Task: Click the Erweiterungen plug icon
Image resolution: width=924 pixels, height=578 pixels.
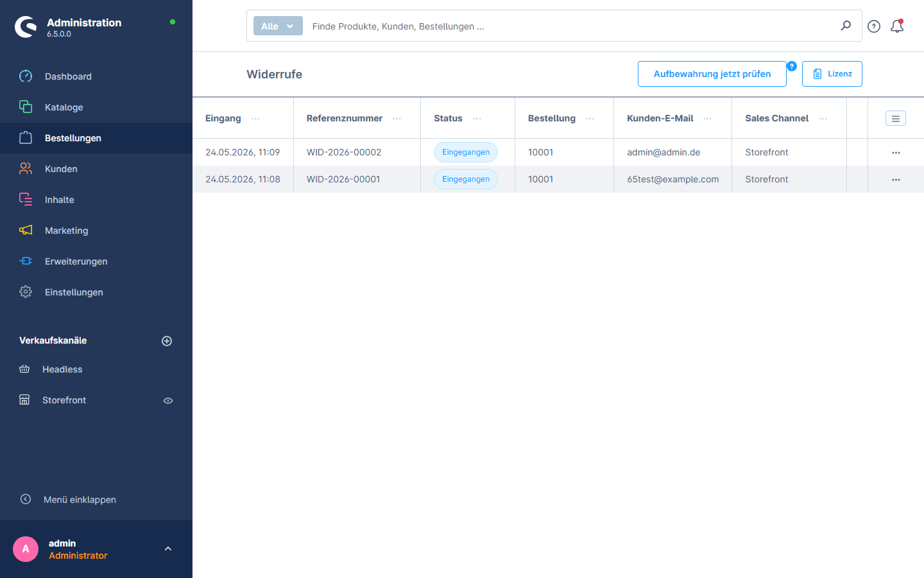Action: pos(26,261)
